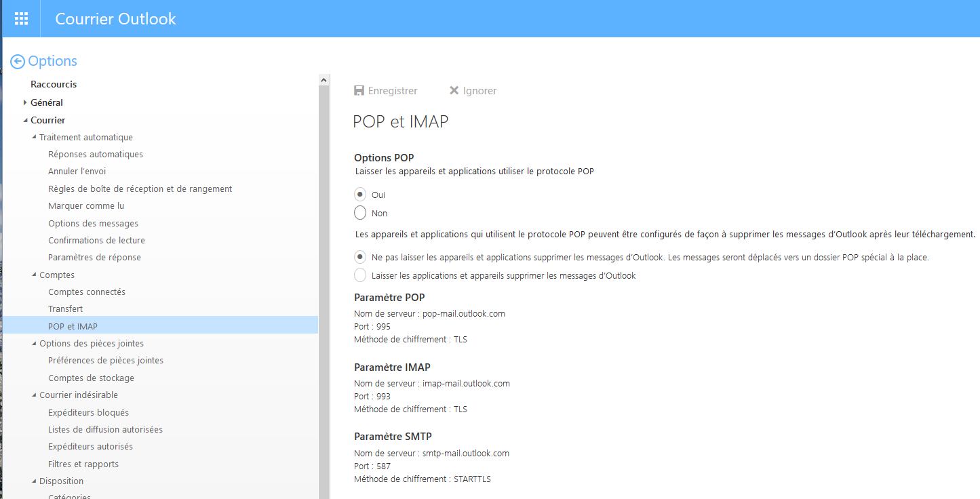Choose 'Laisser les applications et appareils supprimer' option
980x499 pixels.
coord(360,275)
